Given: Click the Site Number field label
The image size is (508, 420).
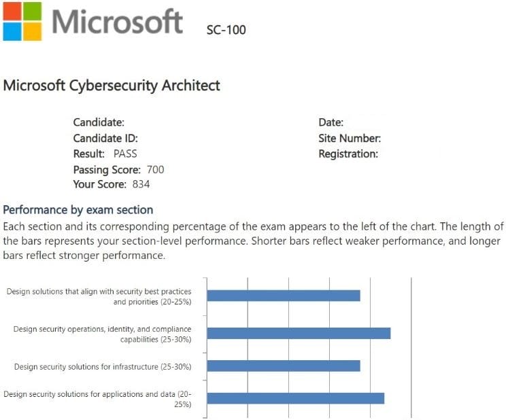Looking at the screenshot, I should [x=349, y=139].
